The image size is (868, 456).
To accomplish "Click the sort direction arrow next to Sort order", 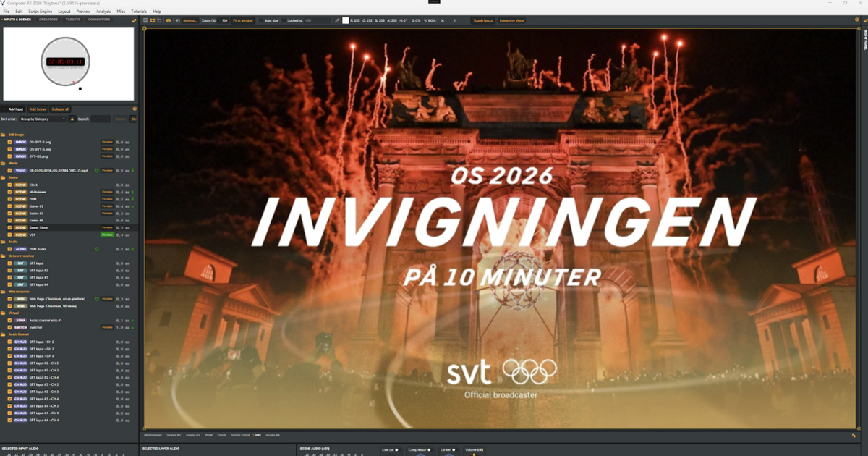I will (72, 119).
